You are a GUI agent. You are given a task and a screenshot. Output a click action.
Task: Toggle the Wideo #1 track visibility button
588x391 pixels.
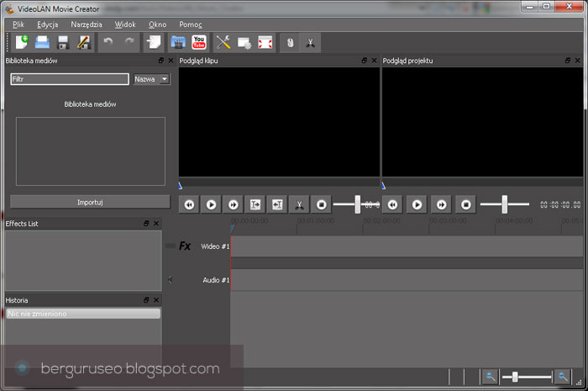(x=171, y=246)
